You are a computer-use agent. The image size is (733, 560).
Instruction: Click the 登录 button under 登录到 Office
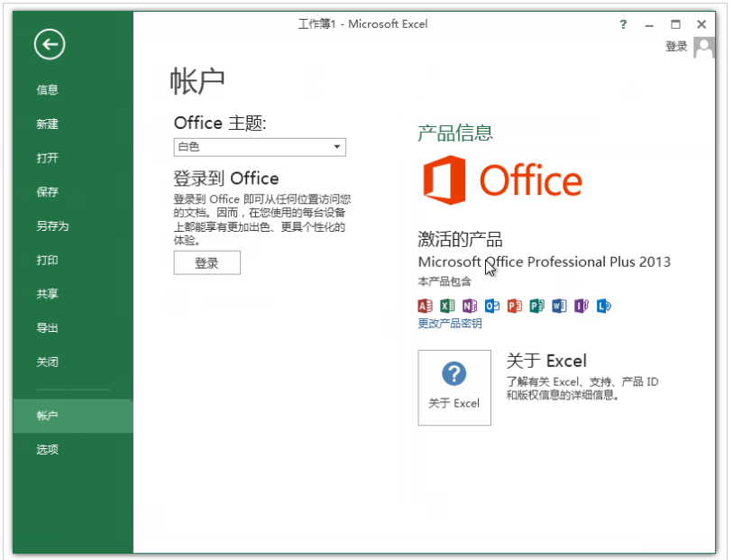206,262
